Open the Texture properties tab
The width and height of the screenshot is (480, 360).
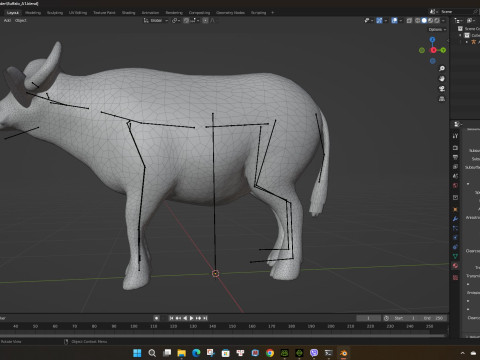[455, 277]
